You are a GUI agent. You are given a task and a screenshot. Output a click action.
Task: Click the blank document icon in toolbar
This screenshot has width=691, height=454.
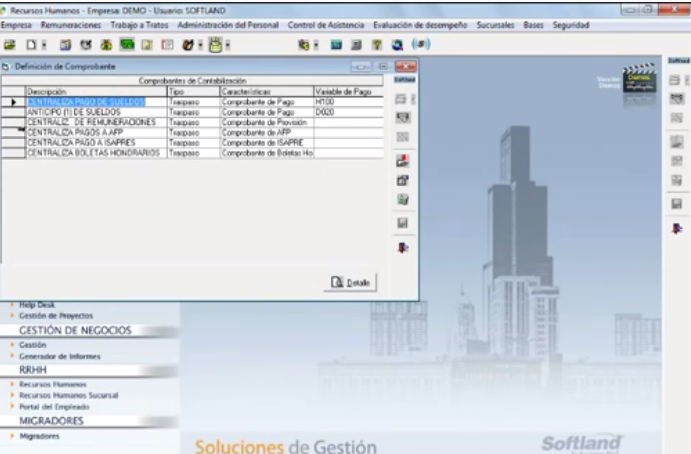coord(32,44)
